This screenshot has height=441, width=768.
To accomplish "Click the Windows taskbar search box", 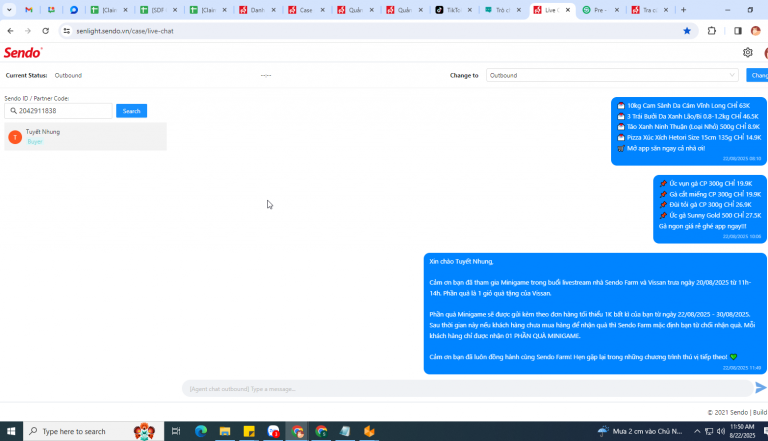I will tap(93, 431).
